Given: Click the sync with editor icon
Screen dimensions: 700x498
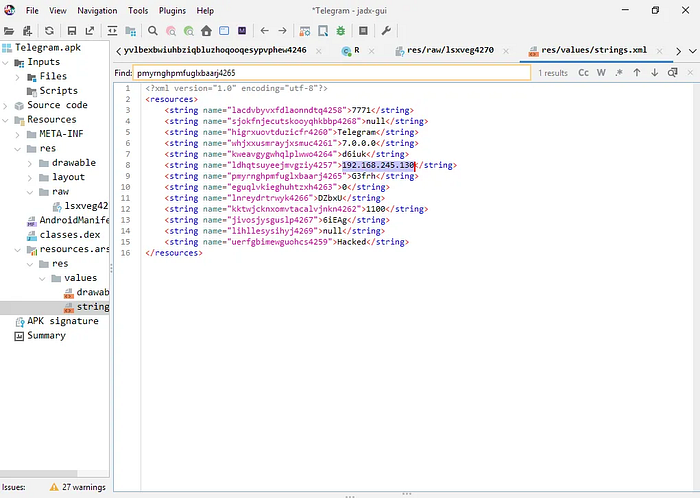Looking at the screenshot, I should click(x=112, y=31).
